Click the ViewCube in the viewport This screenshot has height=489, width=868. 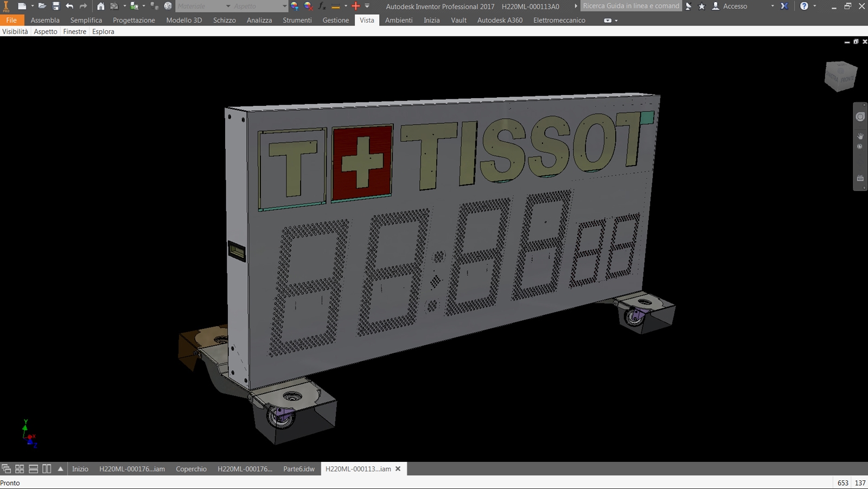[840, 76]
